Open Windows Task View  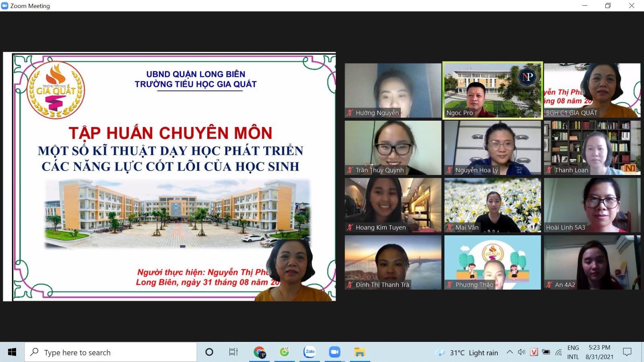tap(233, 352)
